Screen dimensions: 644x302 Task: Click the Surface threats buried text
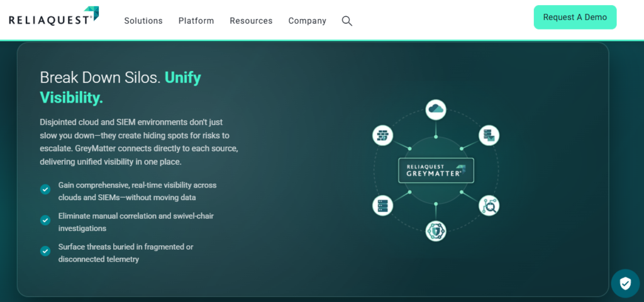coord(126,253)
